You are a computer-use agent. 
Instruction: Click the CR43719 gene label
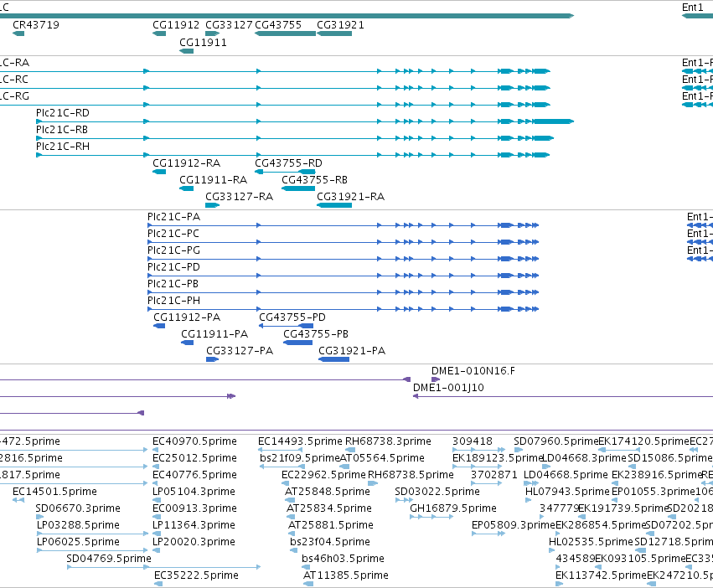(36, 25)
